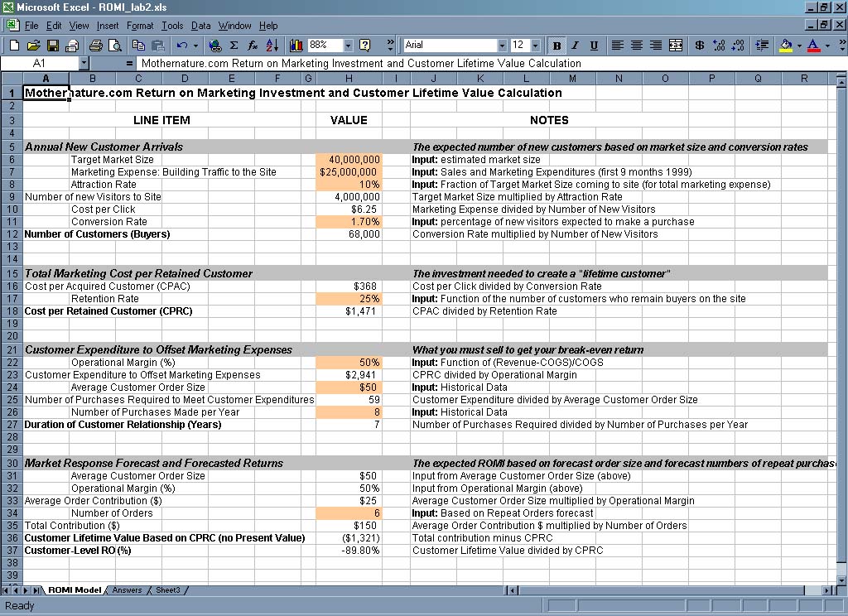The height and width of the screenshot is (616, 848).
Task: Jump to first sheet tab scroll button
Action: tap(6, 590)
